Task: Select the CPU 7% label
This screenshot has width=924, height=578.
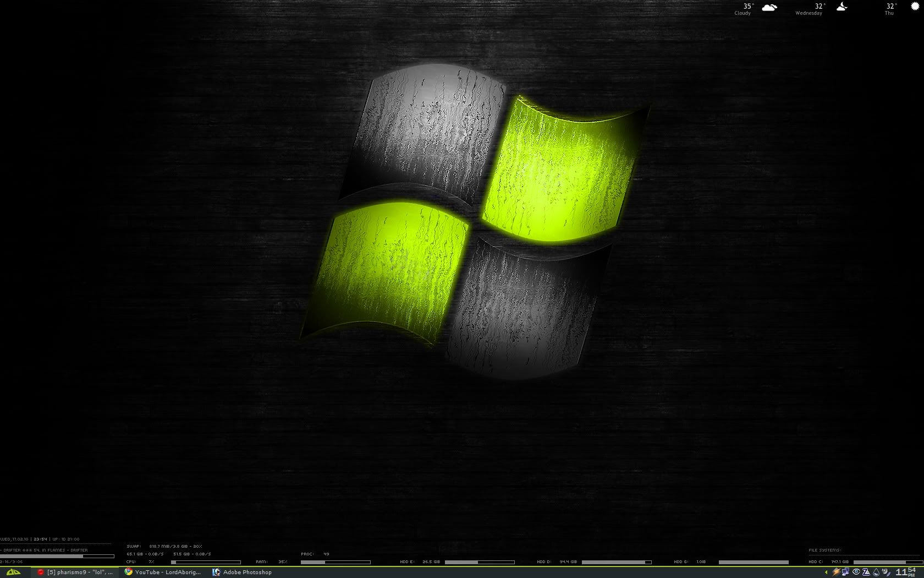Action: coord(140,561)
